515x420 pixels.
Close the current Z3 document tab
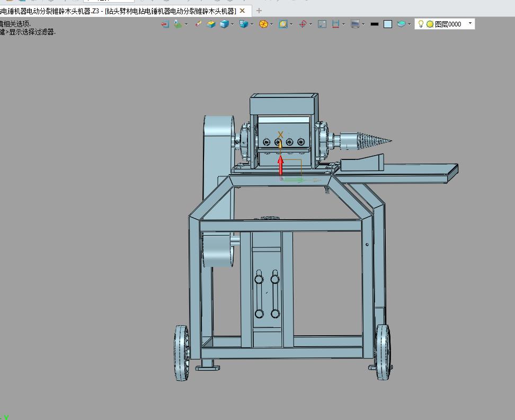tap(242, 11)
